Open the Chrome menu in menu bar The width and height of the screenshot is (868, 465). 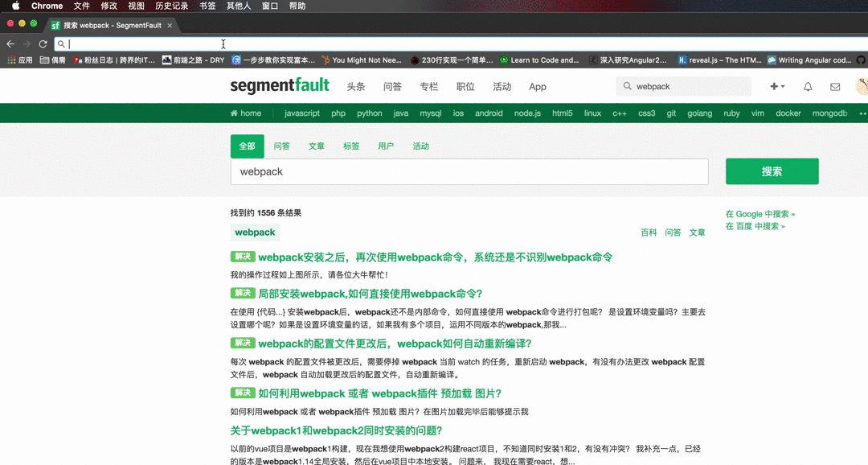tap(47, 6)
